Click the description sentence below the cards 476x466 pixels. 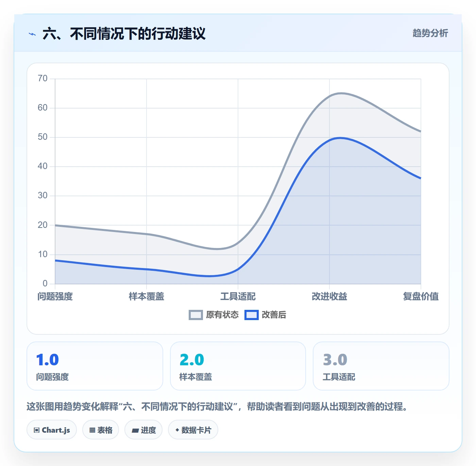[x=217, y=406]
